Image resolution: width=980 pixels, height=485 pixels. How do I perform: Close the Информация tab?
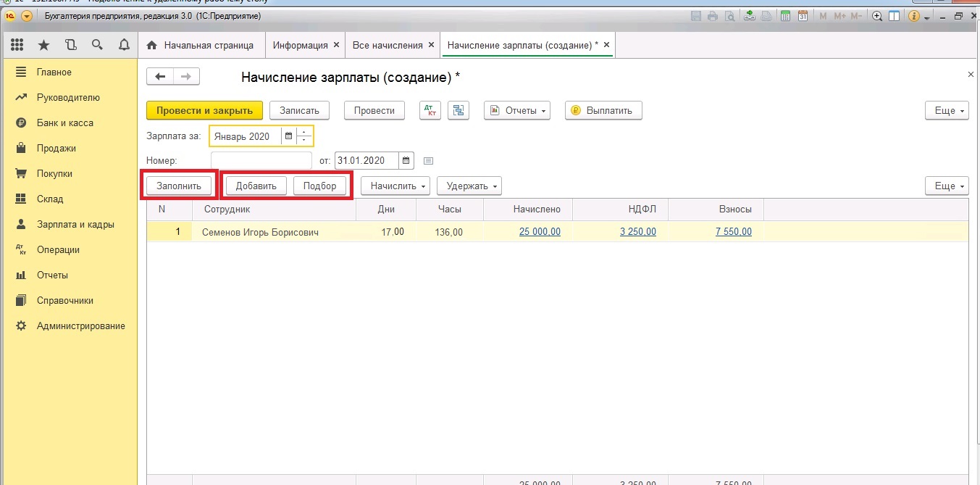pyautogui.click(x=335, y=45)
